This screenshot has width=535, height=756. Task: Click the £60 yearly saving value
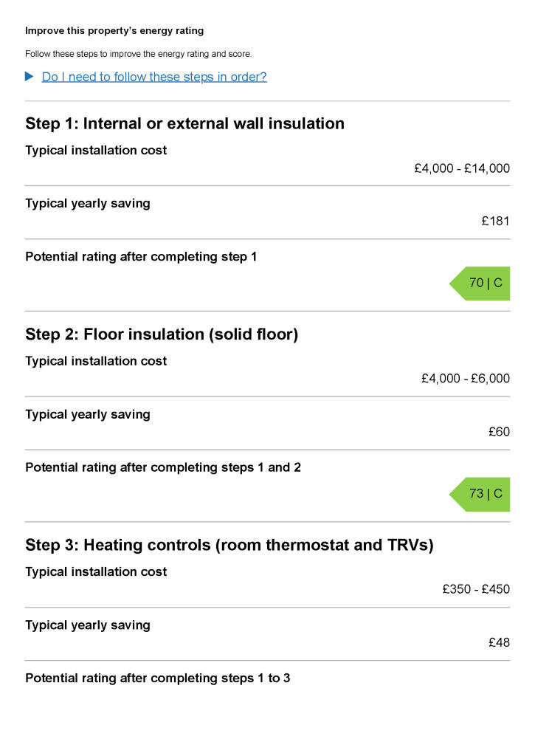pyautogui.click(x=499, y=432)
